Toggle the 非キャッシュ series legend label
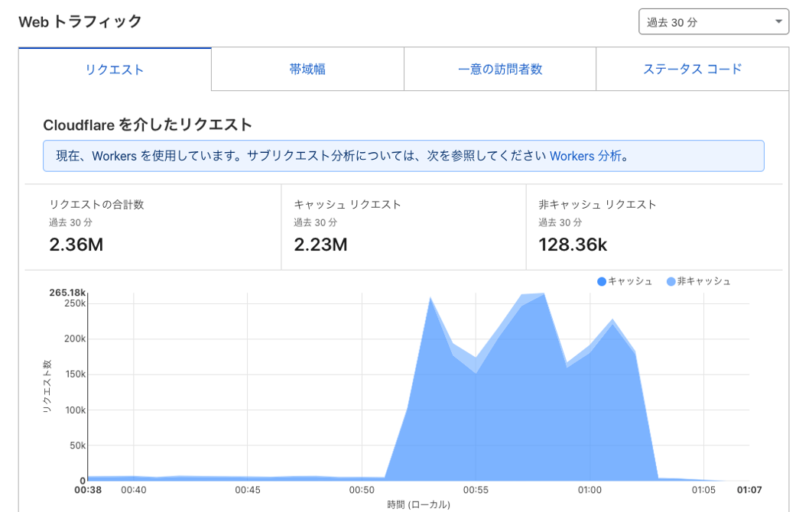 click(703, 282)
